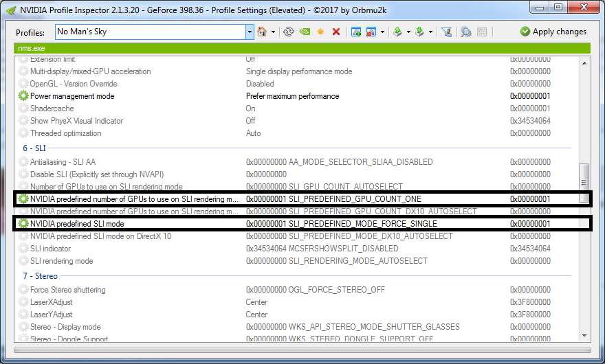Click the vertical scrollbar thumb
The width and height of the screenshot is (605, 364).
[584, 183]
